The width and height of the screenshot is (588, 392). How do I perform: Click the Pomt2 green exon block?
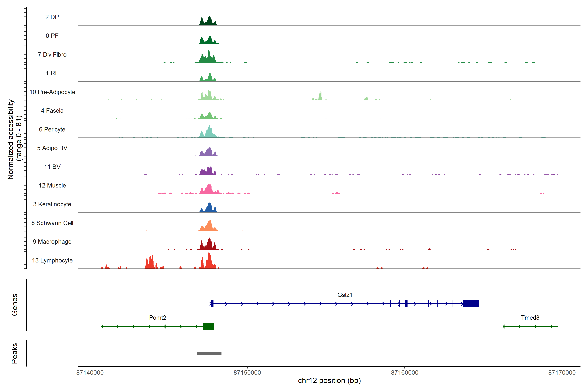tap(209, 326)
